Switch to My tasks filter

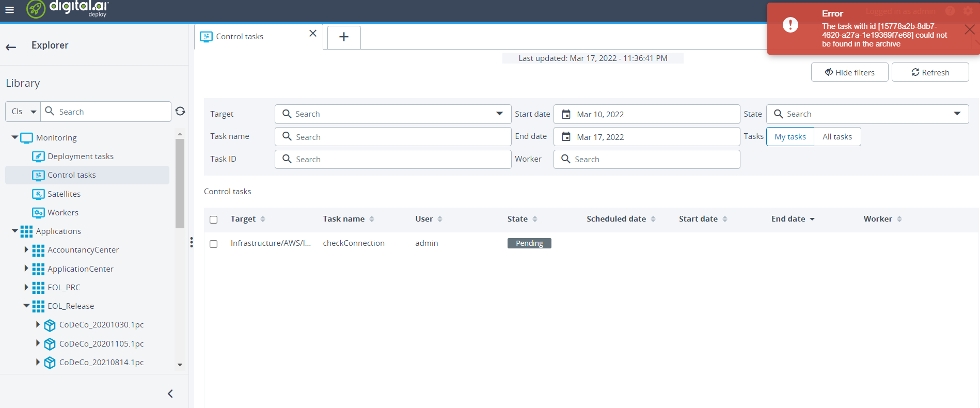[x=790, y=136]
